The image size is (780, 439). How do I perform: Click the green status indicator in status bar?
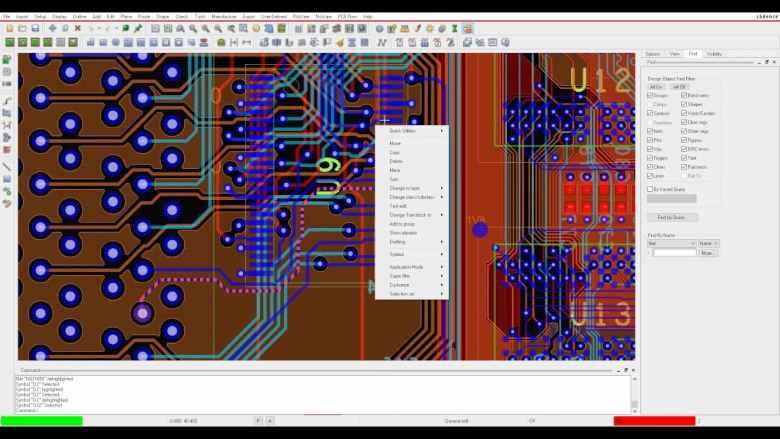point(41,421)
